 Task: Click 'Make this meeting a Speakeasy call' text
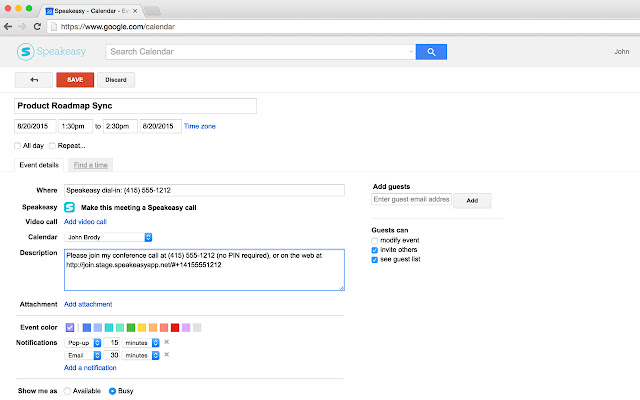click(x=139, y=208)
